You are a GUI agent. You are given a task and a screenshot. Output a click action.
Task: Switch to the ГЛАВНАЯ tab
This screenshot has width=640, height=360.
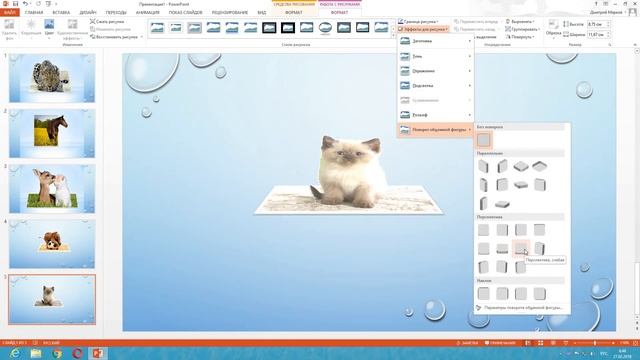tap(34, 13)
